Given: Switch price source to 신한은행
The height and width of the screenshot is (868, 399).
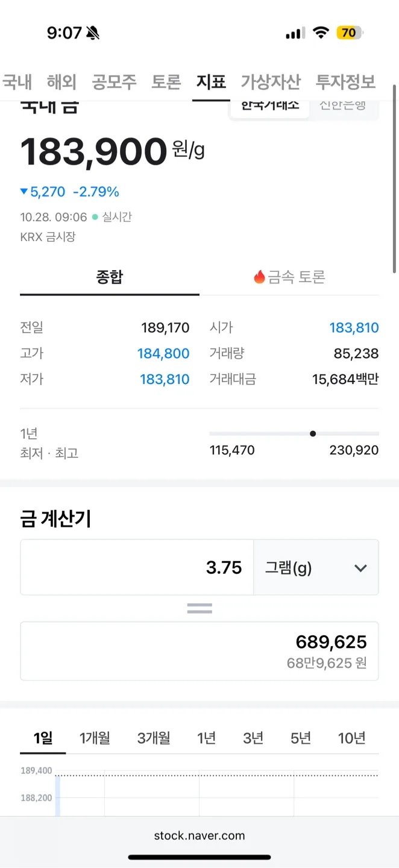Looking at the screenshot, I should (x=342, y=105).
